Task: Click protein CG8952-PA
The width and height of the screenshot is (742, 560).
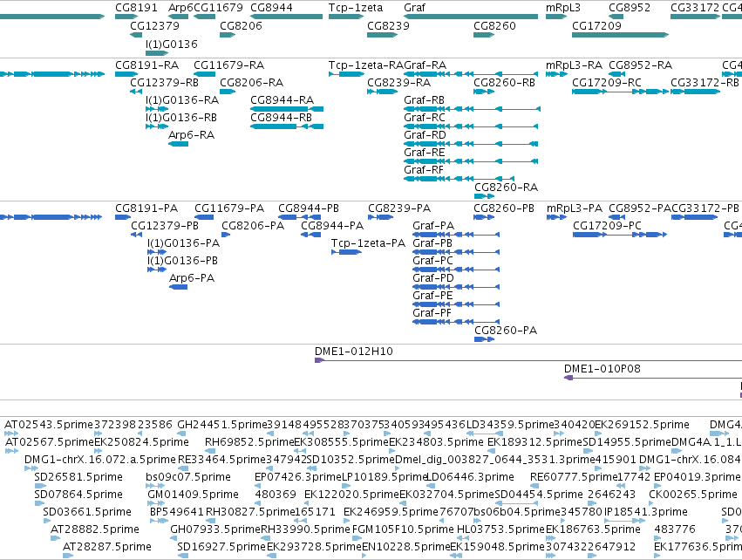Action: point(616,217)
